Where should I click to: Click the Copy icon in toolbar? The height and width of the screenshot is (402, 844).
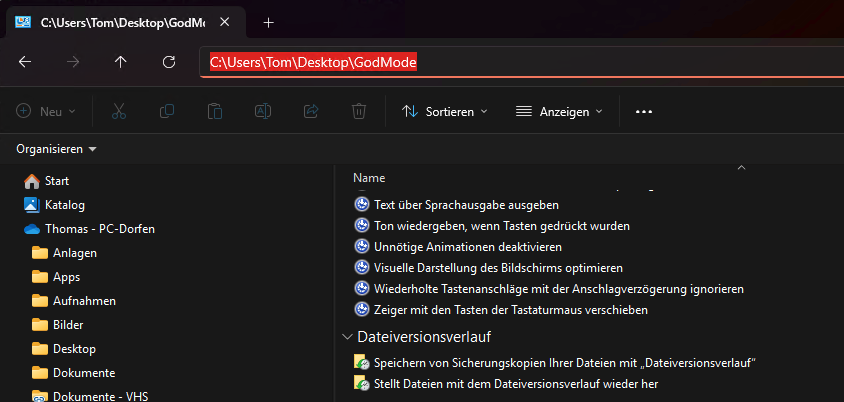(167, 112)
